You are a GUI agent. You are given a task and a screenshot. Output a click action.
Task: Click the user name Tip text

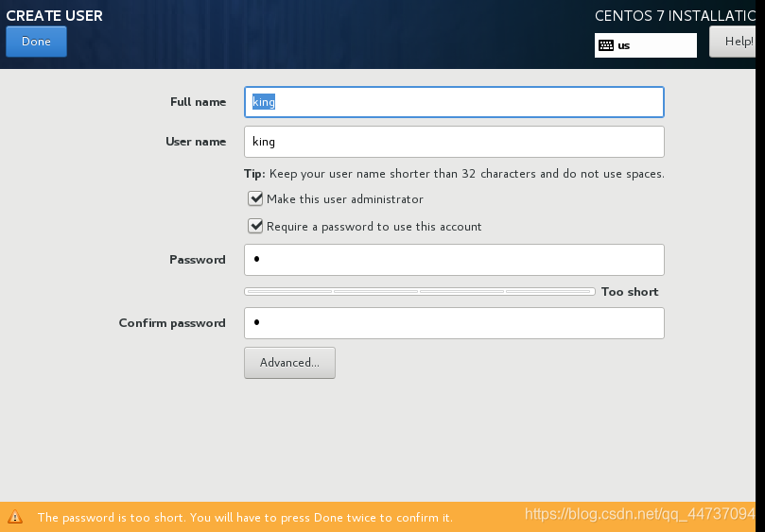tap(454, 174)
